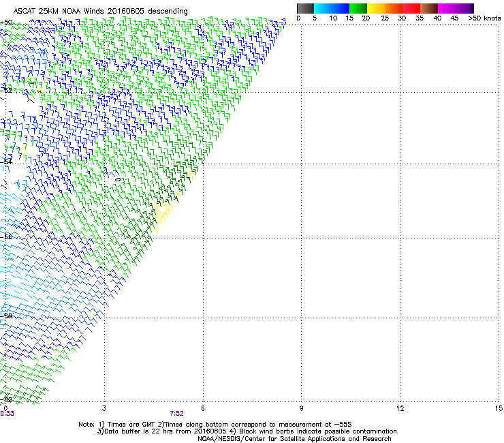Click the NOAA/NESDIS credit line
Screen dimensions: 504x443
294,439
